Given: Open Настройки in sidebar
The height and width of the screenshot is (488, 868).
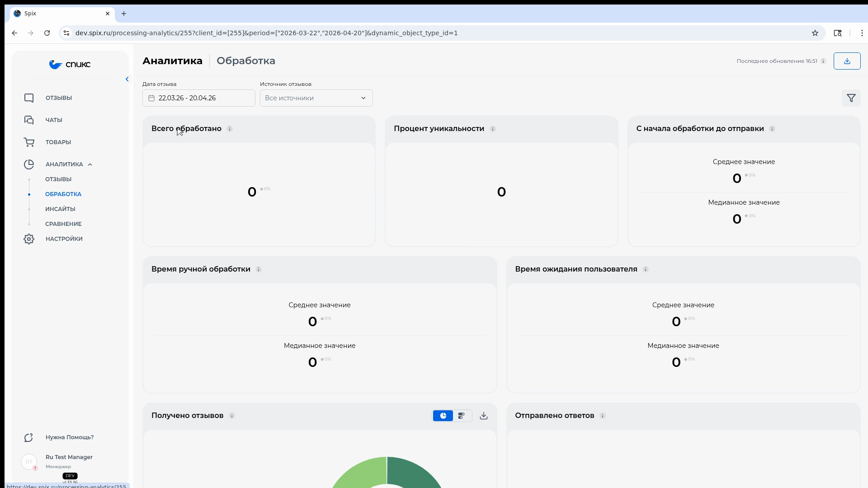Looking at the screenshot, I should (x=64, y=239).
